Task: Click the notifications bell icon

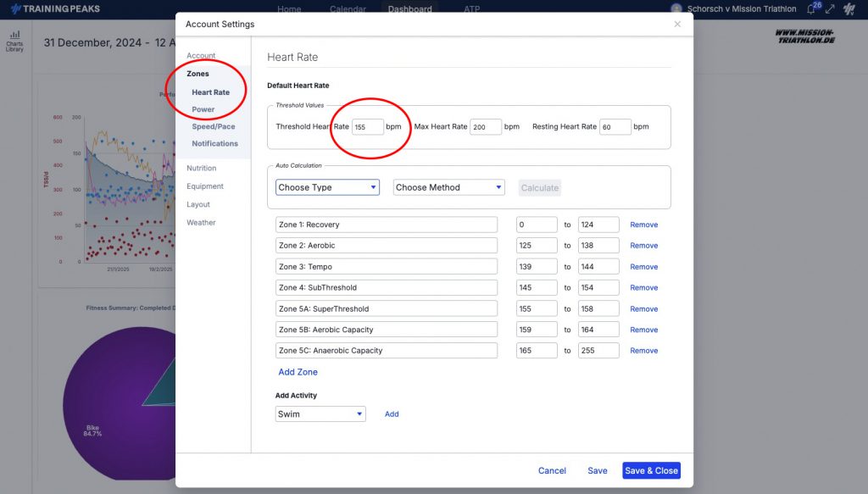Action: click(x=813, y=8)
